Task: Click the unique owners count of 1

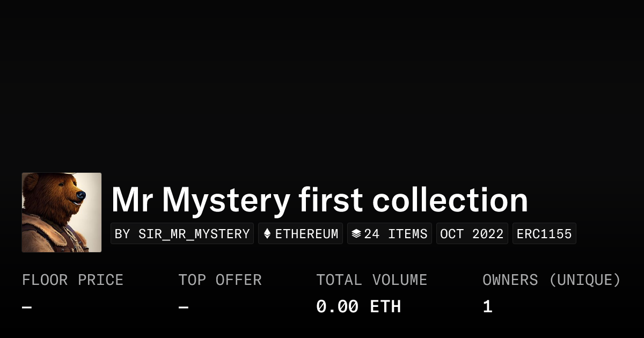Action: (487, 307)
